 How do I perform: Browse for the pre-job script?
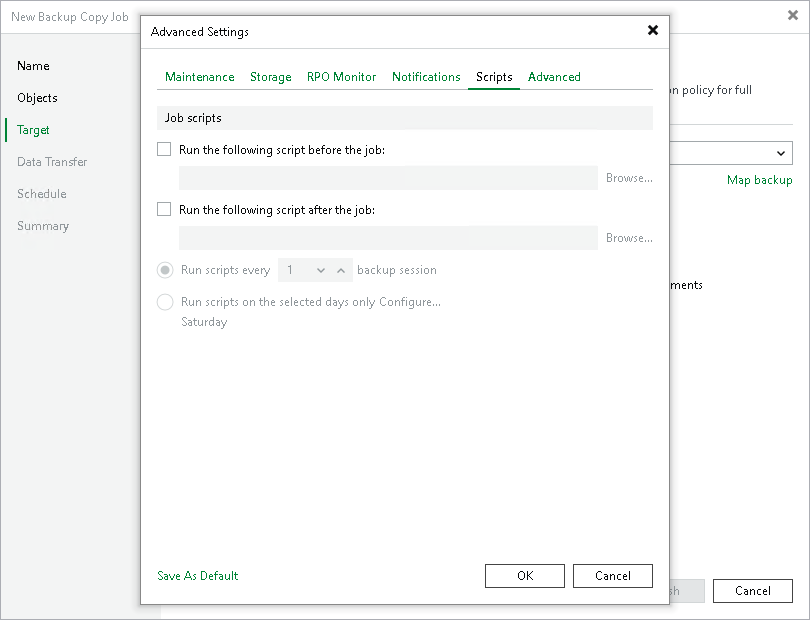pos(629,178)
